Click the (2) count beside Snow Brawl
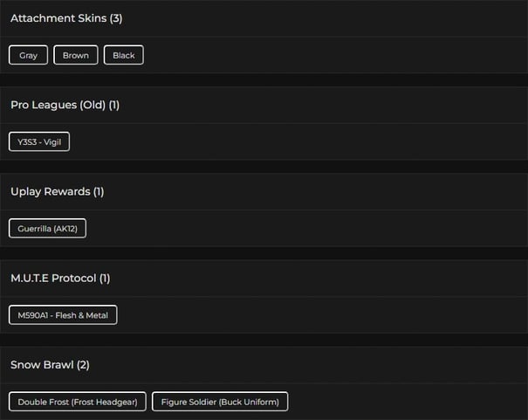The height and width of the screenshot is (420, 528). click(84, 364)
